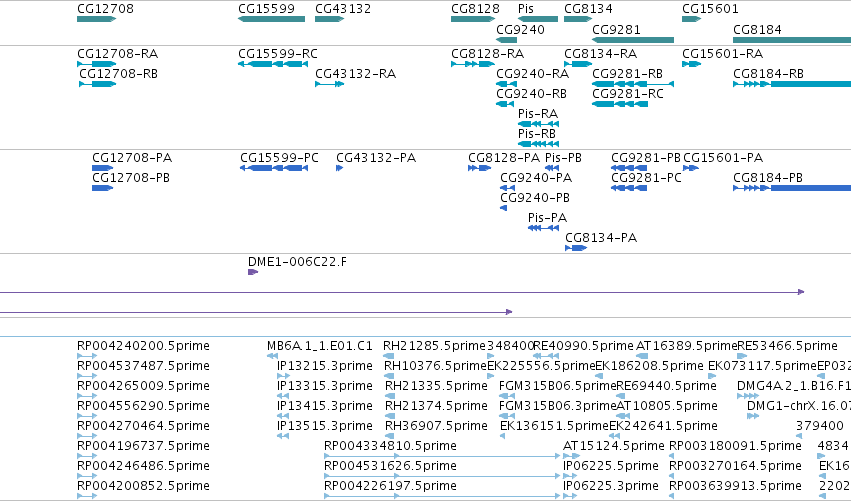Select the CG12708 gene feature
The image size is (851, 501).
pyautogui.click(x=97, y=19)
